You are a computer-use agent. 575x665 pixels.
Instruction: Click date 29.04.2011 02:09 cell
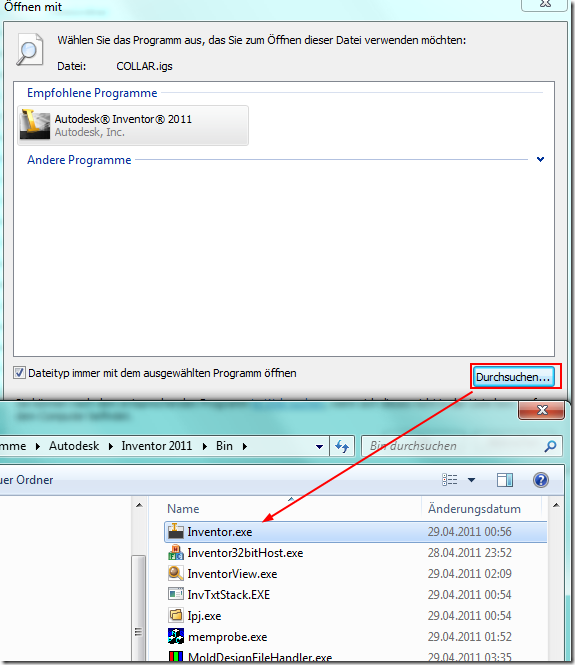point(469,574)
